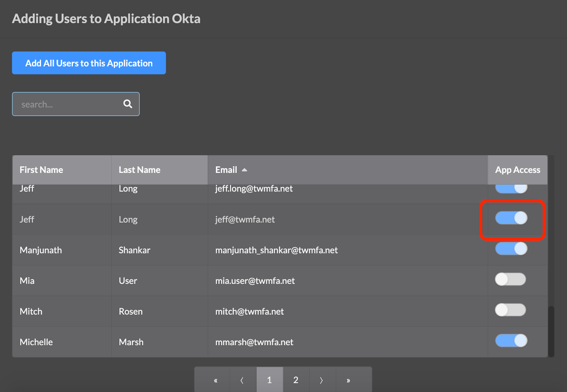Sort by First Name column header

(62, 170)
